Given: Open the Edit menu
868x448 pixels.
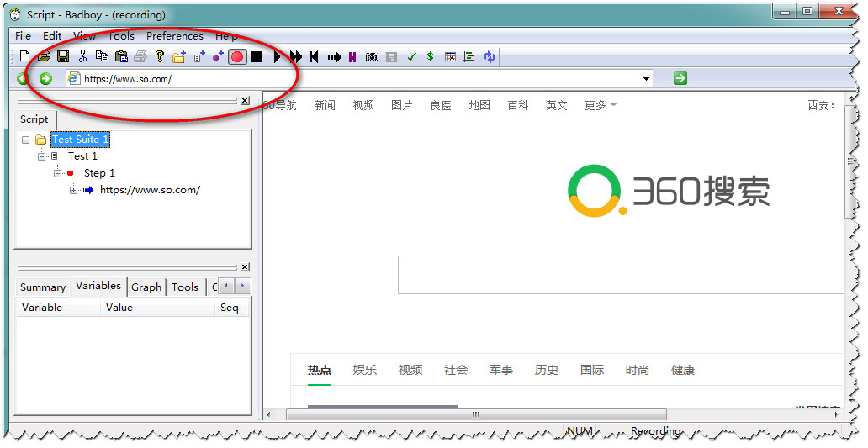Looking at the screenshot, I should point(52,35).
